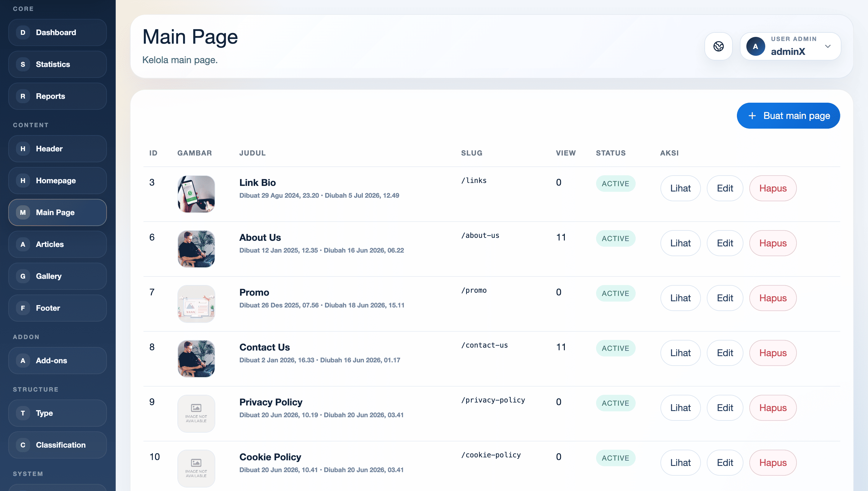This screenshot has height=491, width=868.
Task: Click Edit for Promo row
Action: click(x=725, y=298)
